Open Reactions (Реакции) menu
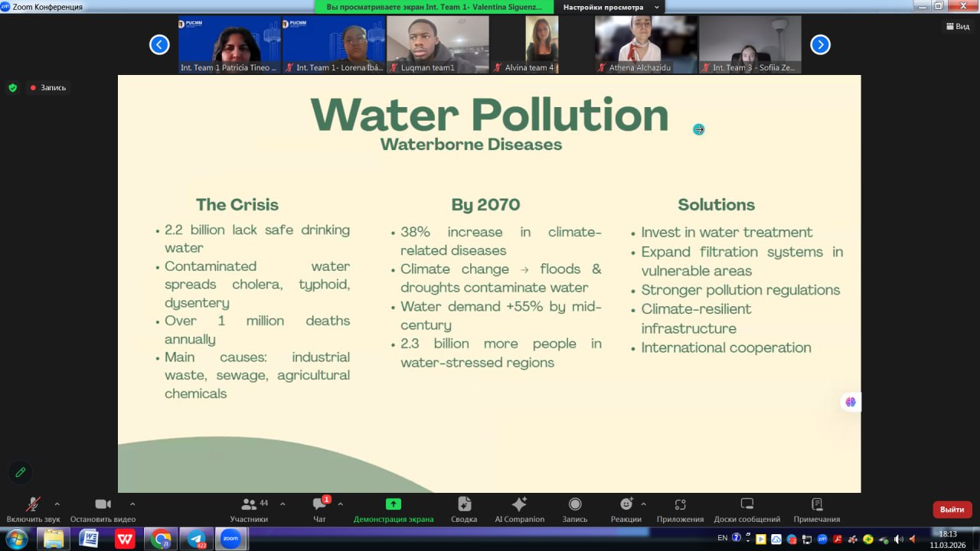The image size is (980, 551). click(x=626, y=509)
